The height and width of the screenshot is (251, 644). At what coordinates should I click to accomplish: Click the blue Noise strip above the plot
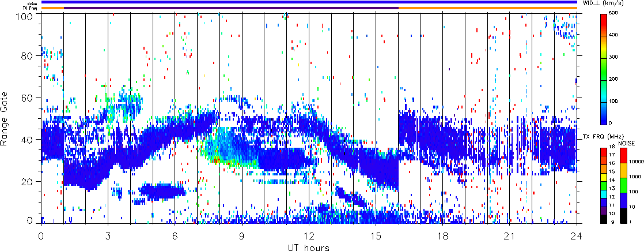pyautogui.click(x=309, y=2)
